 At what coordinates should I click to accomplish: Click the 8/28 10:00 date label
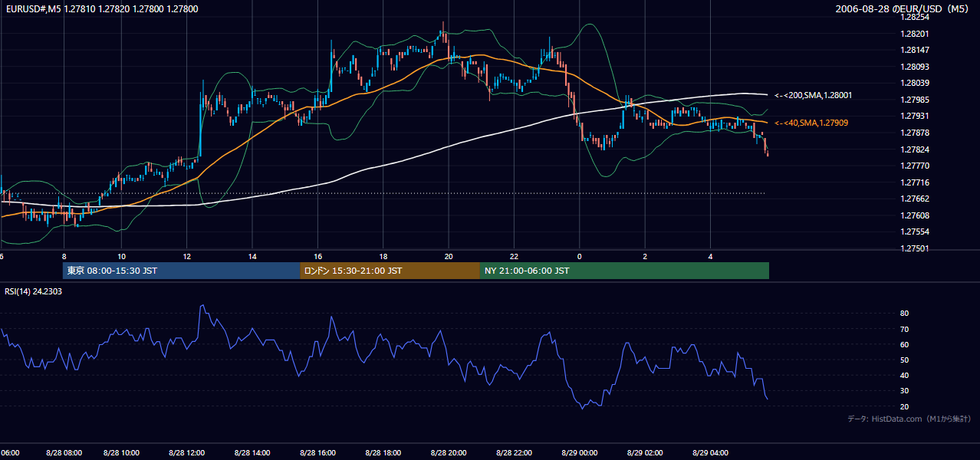(x=121, y=453)
